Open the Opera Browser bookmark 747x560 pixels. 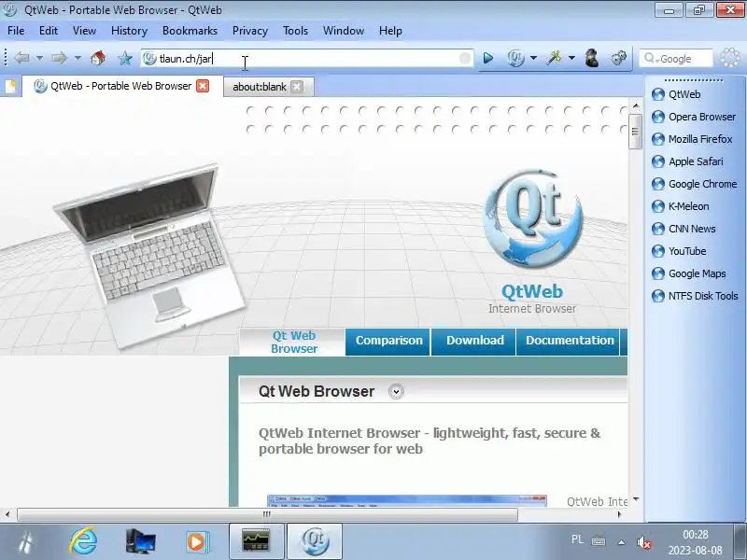coord(693,117)
